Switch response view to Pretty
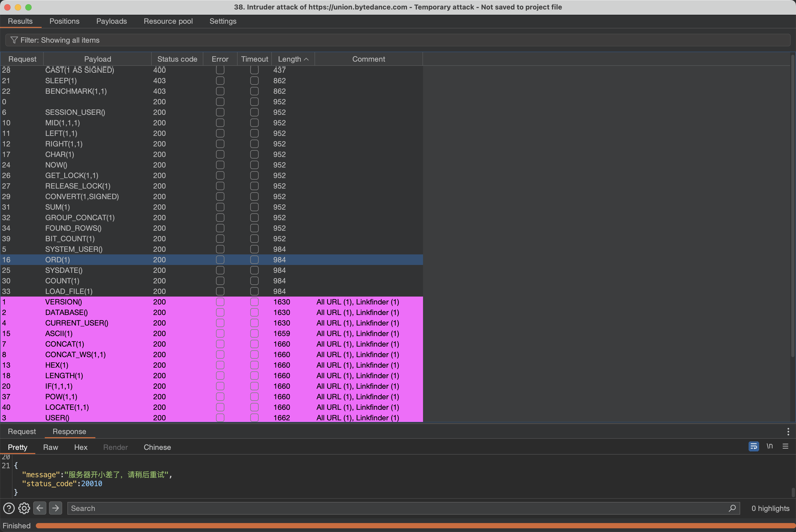This screenshot has height=532, width=796. tap(18, 447)
